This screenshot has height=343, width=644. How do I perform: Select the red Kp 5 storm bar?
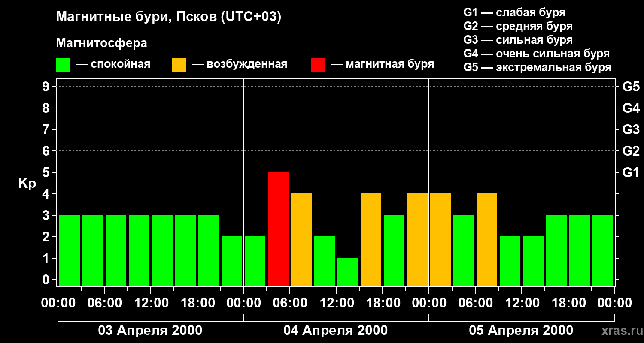point(278,229)
